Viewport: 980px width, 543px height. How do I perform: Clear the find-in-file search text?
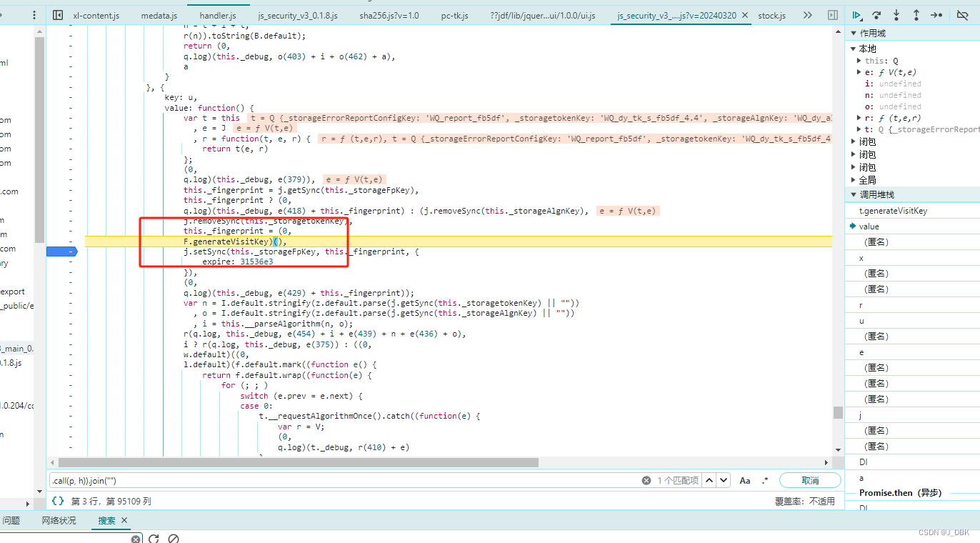tap(646, 481)
